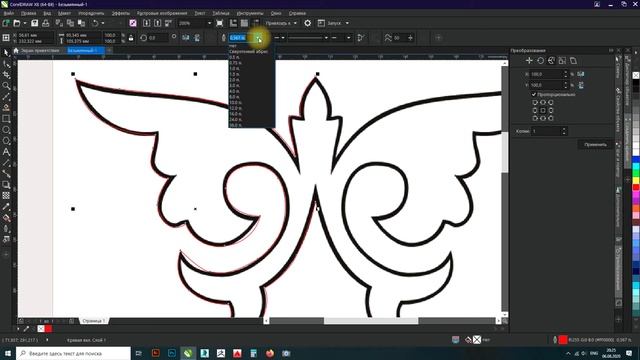Select center anchor point in Transform docker
The height and width of the screenshot is (360, 640).
coord(543,110)
